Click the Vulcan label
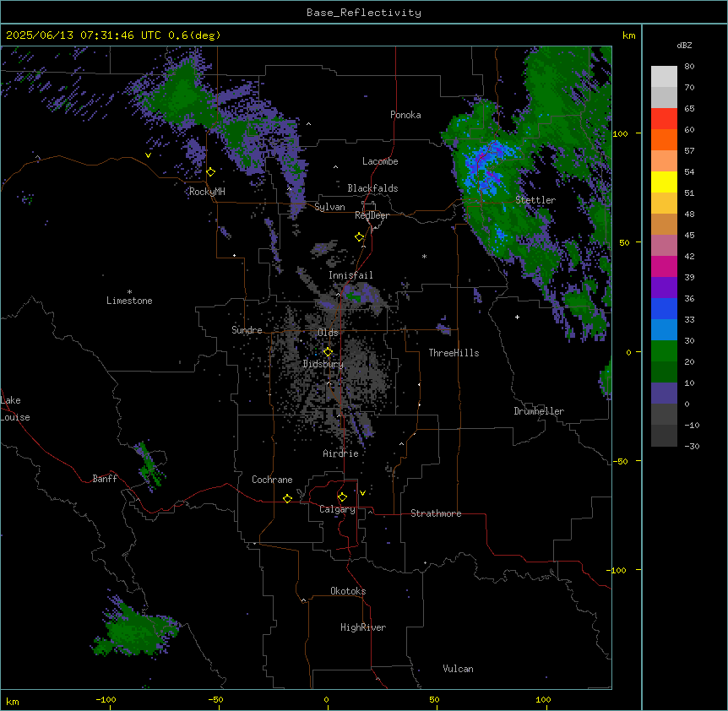Screen dimensions: 728x711 click(x=458, y=669)
